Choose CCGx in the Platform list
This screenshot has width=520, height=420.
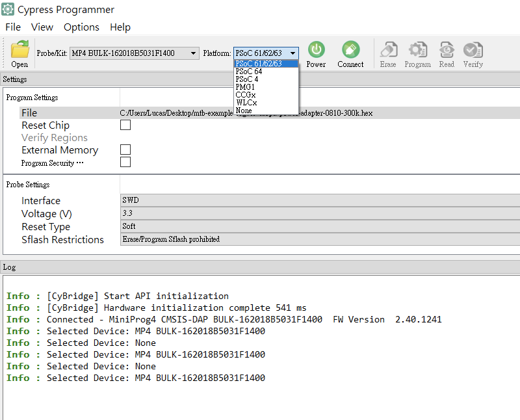tap(246, 95)
